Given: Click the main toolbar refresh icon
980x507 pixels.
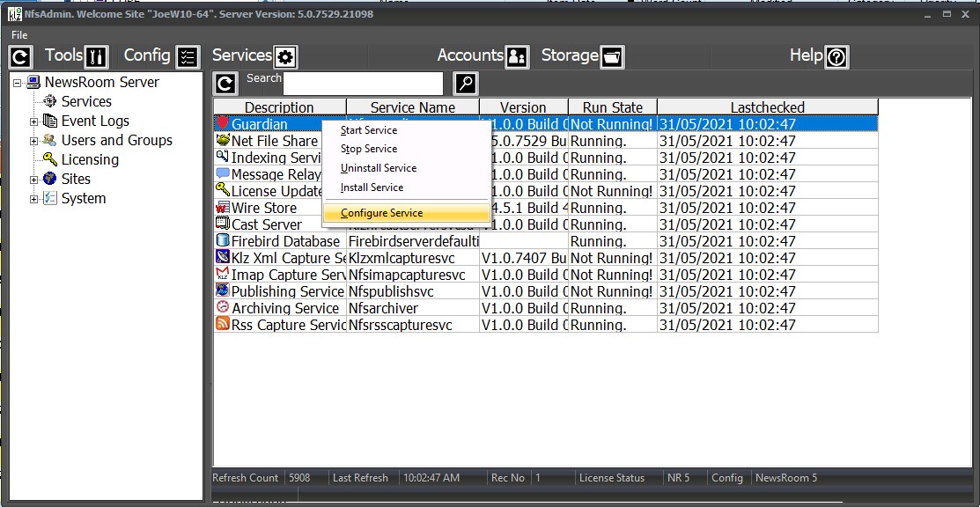Looking at the screenshot, I should point(20,57).
